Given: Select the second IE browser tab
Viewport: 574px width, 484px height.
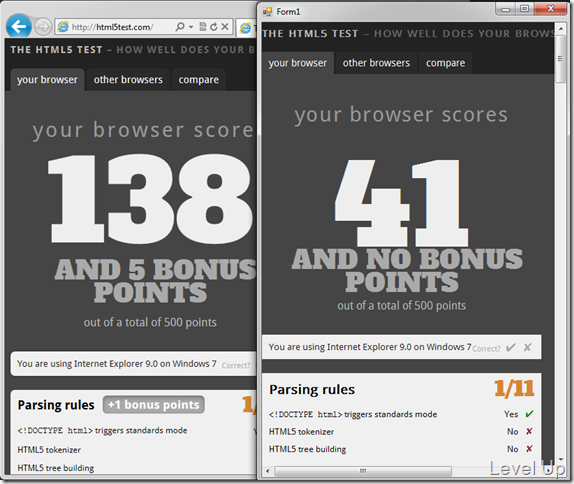Looking at the screenshot, I should click(247, 28).
